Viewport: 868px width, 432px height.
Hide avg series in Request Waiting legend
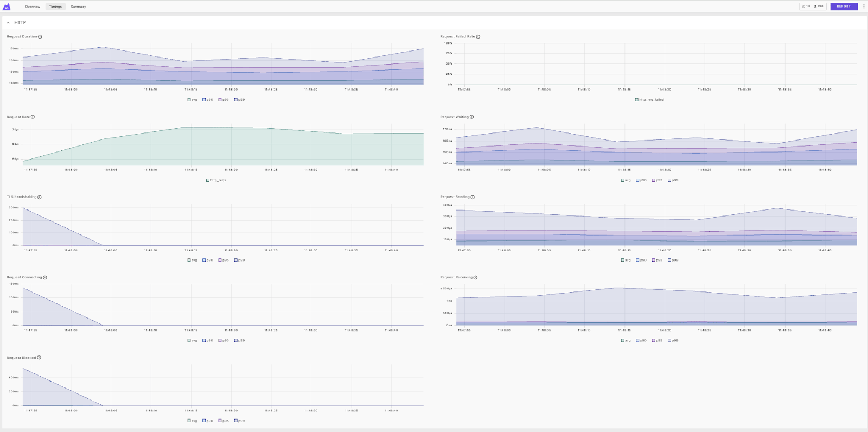626,180
